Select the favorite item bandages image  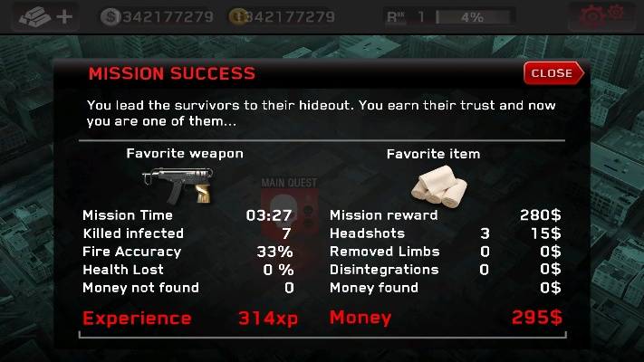[x=439, y=186]
